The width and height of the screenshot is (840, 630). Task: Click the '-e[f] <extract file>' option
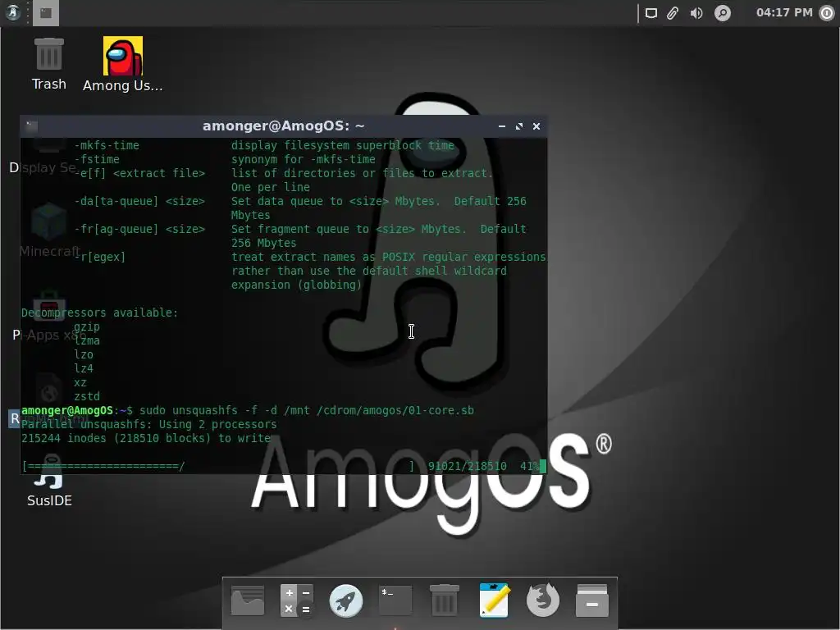point(139,173)
